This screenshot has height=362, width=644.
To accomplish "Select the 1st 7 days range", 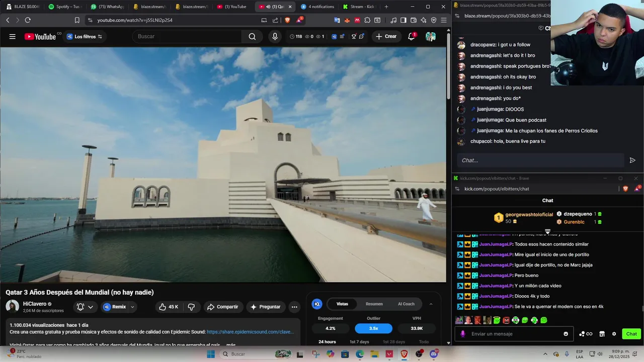I will [359, 342].
